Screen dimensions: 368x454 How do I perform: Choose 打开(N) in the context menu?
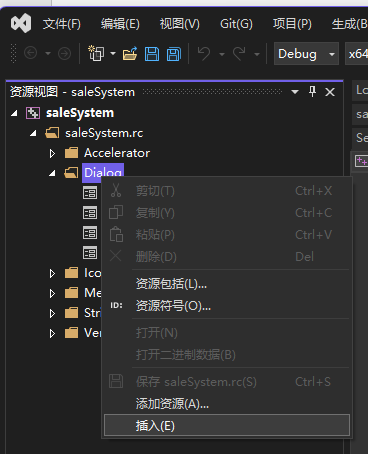227,333
